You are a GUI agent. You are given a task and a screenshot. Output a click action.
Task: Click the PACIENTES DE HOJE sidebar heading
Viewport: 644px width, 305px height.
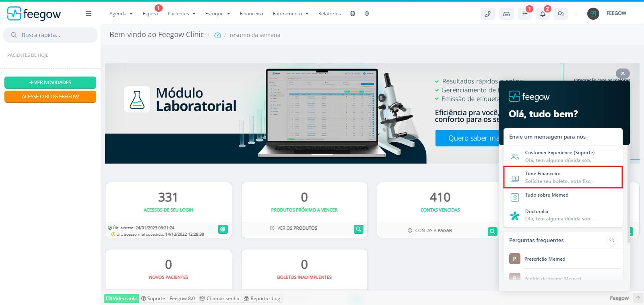click(x=28, y=55)
